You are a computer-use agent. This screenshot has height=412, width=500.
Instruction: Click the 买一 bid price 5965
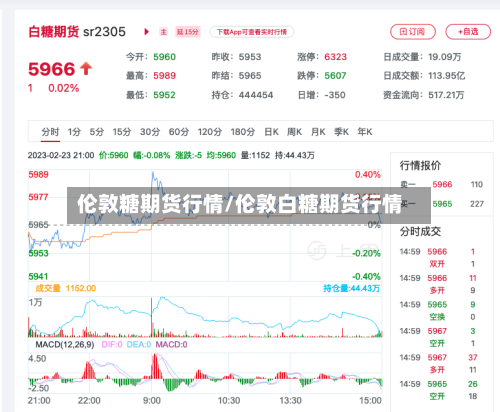[x=442, y=204]
